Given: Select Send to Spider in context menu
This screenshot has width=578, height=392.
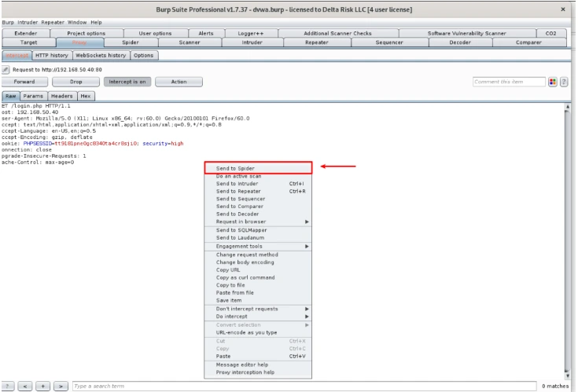Looking at the screenshot, I should pos(258,168).
